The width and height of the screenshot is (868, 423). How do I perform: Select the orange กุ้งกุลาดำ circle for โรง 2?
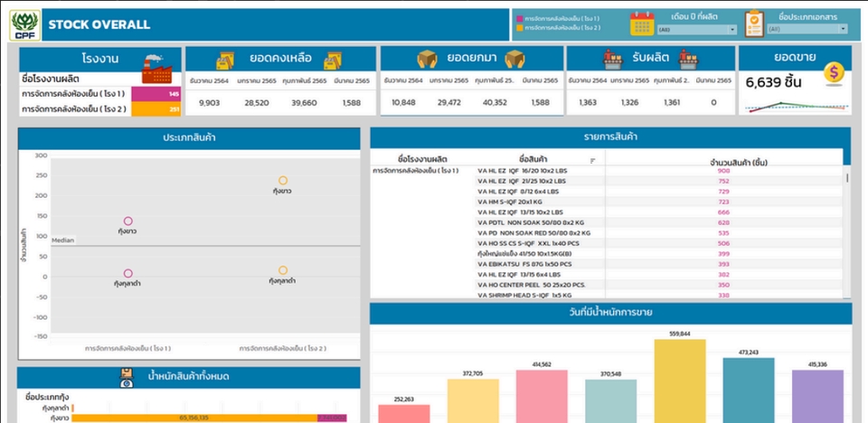coord(283,270)
